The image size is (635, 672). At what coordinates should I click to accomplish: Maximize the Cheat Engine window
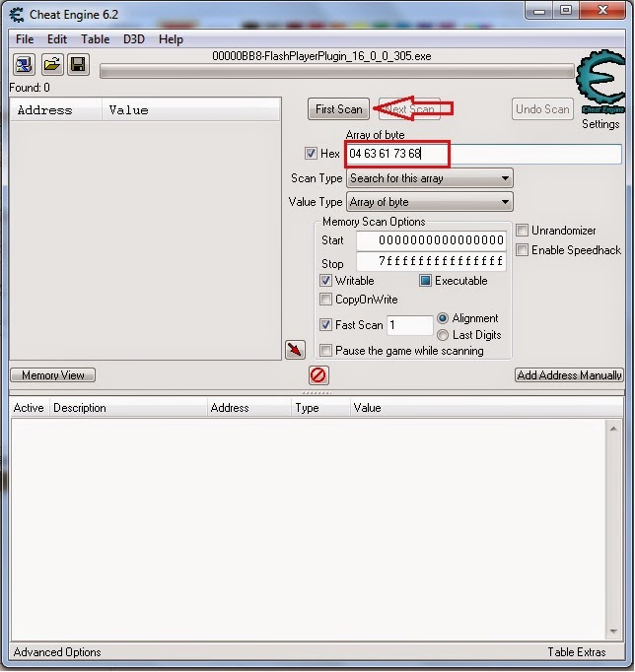pos(566,11)
